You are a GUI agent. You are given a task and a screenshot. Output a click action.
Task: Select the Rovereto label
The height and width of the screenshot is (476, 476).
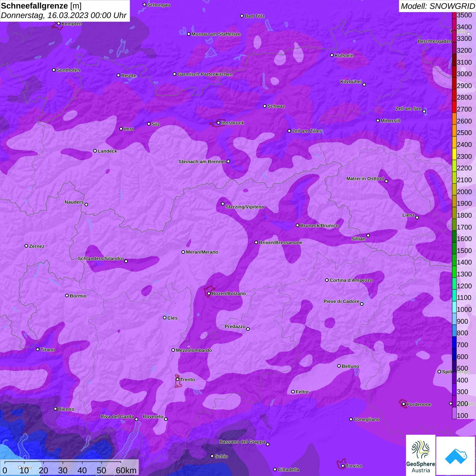coord(153,417)
